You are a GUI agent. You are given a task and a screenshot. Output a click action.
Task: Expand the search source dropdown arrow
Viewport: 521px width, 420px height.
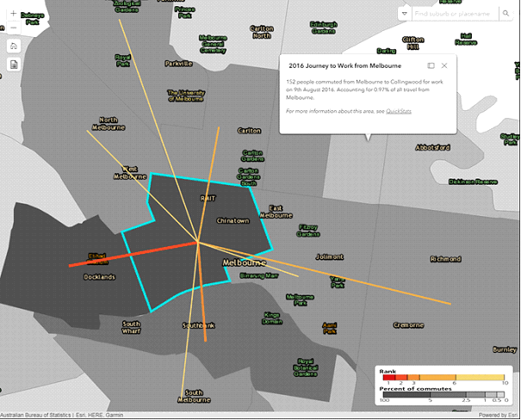pyautogui.click(x=405, y=14)
